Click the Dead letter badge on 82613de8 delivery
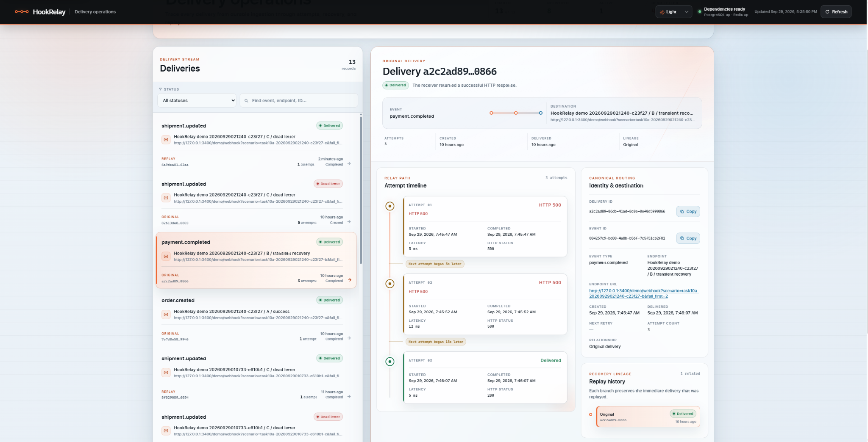This screenshot has width=868, height=442. pyautogui.click(x=328, y=184)
